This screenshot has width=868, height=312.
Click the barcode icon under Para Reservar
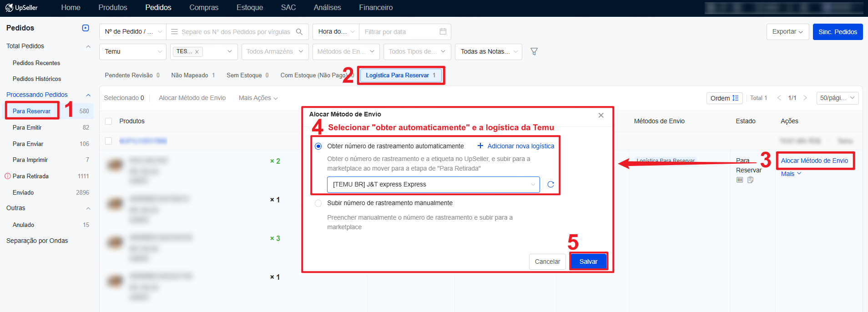coord(740,180)
